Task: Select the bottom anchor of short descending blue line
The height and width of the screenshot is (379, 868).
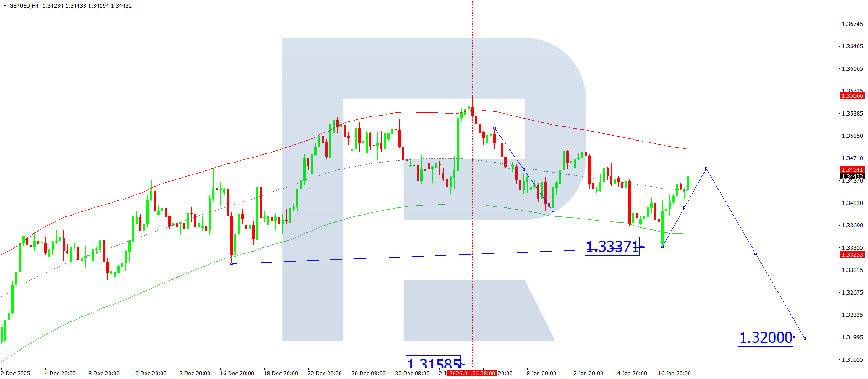Action: click(553, 211)
